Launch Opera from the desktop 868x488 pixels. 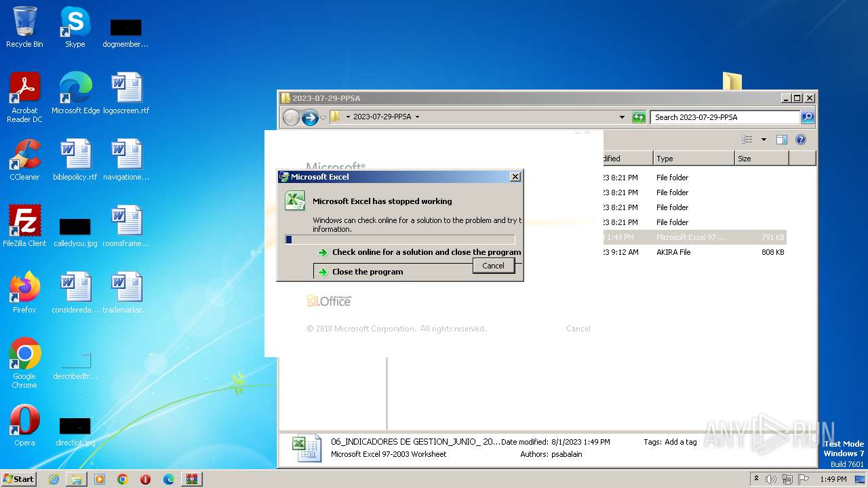(x=24, y=425)
